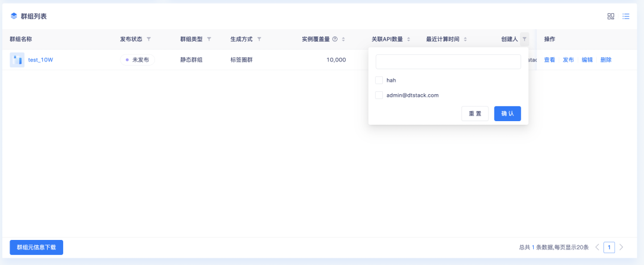Open the test_10W group link
644x265 pixels.
point(41,60)
